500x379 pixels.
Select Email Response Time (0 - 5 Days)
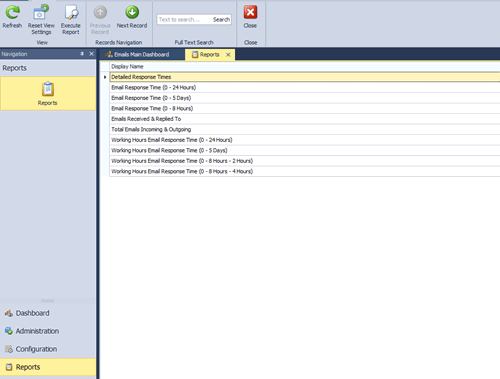[304, 98]
